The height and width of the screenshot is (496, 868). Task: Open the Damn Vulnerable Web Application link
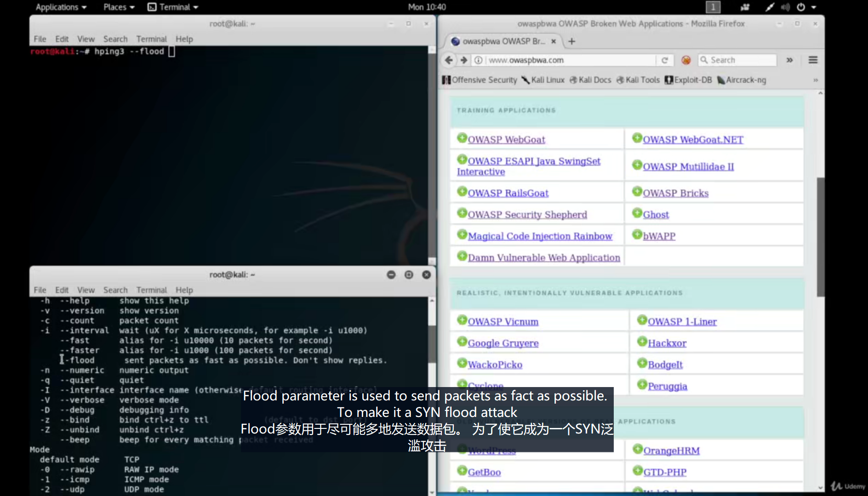pos(544,258)
